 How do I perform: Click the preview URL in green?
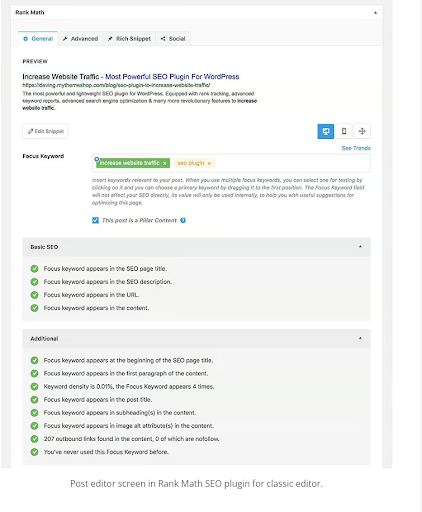tap(116, 85)
